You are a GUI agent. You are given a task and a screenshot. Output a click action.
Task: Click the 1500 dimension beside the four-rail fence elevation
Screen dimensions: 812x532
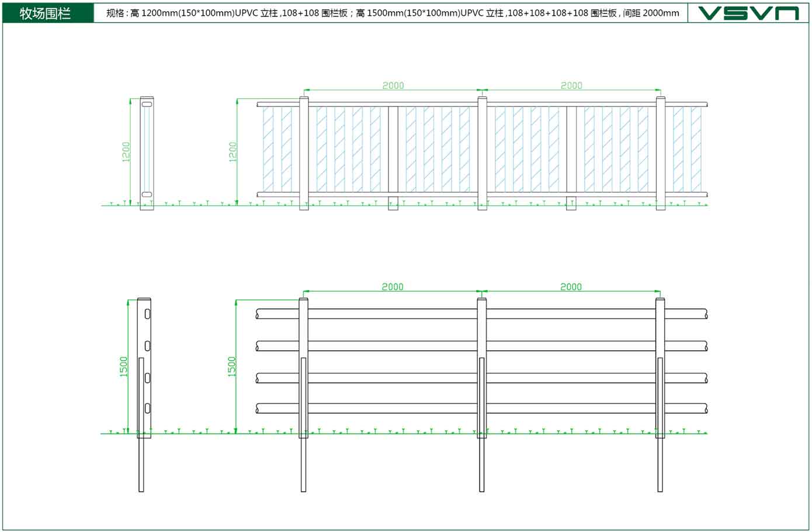click(231, 367)
